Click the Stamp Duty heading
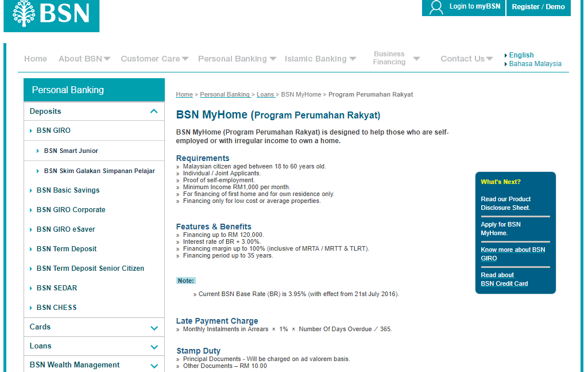 coord(198,351)
